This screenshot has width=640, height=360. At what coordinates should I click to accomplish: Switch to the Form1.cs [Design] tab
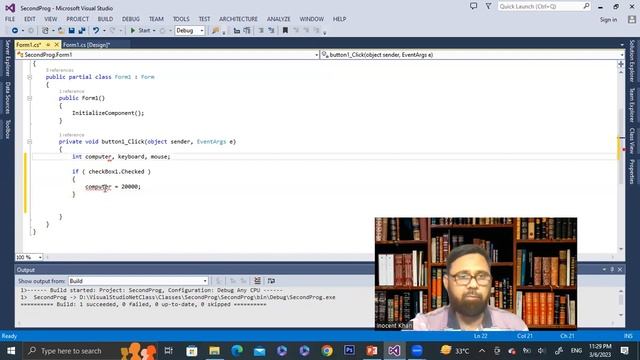pyautogui.click(x=87, y=45)
